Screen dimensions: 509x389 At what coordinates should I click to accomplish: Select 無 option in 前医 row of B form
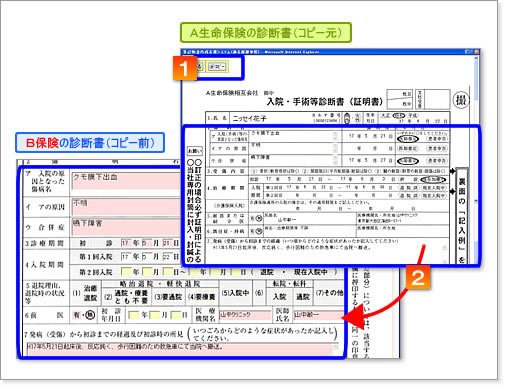tap(90, 315)
